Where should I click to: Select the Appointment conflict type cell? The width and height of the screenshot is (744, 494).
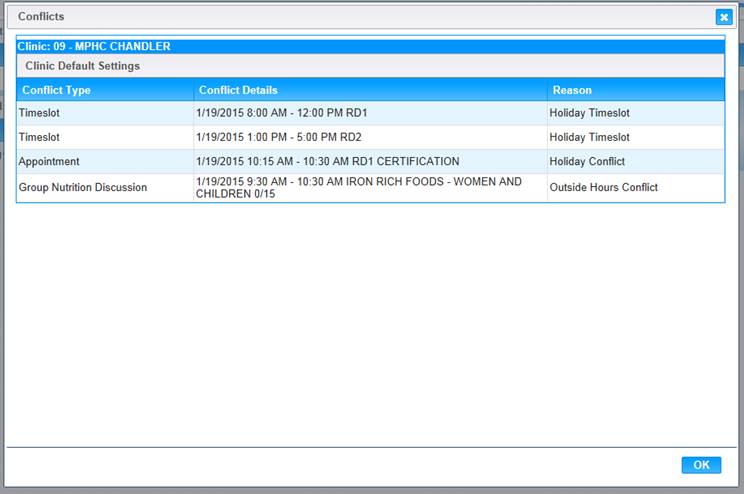pos(105,161)
